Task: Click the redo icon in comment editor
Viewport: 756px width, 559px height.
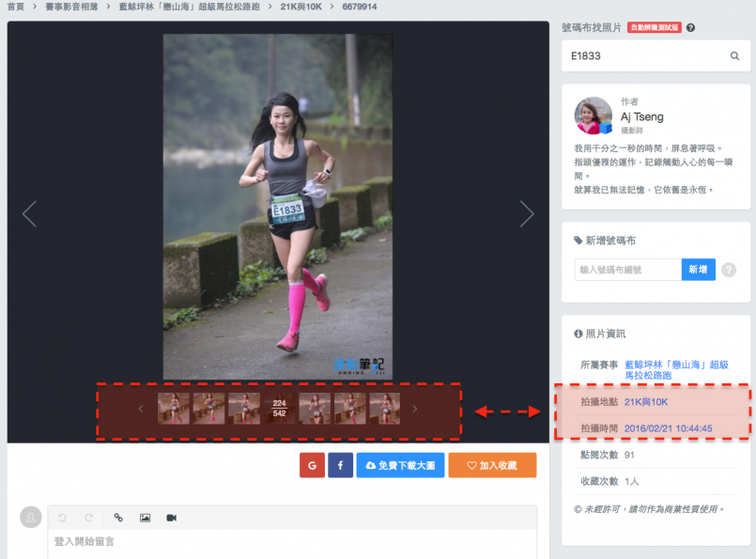Action: [x=89, y=518]
